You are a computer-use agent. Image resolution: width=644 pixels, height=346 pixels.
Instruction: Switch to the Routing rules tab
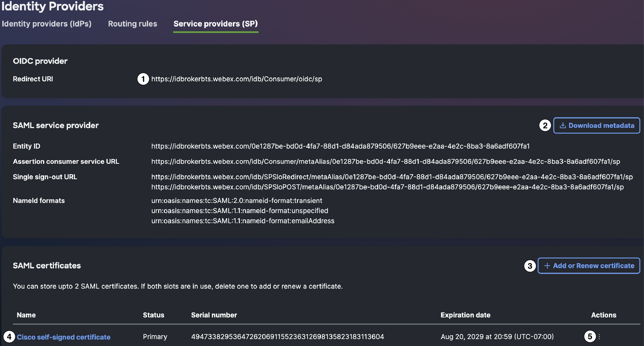pos(132,24)
